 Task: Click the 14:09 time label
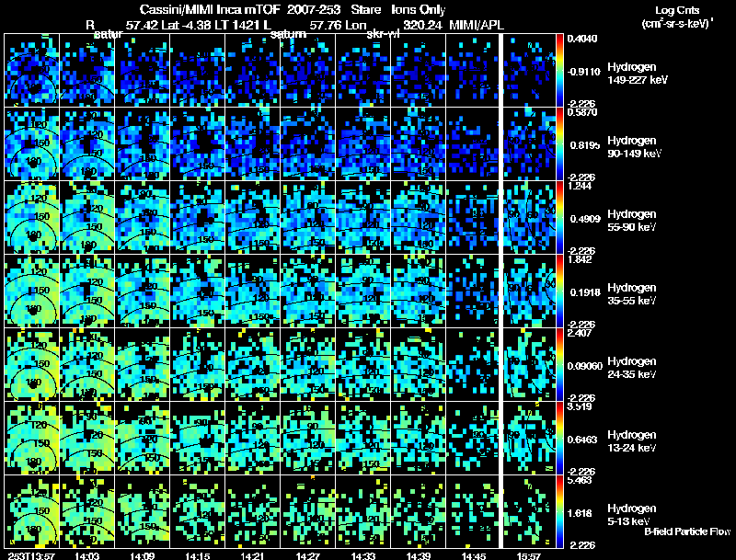143,555
